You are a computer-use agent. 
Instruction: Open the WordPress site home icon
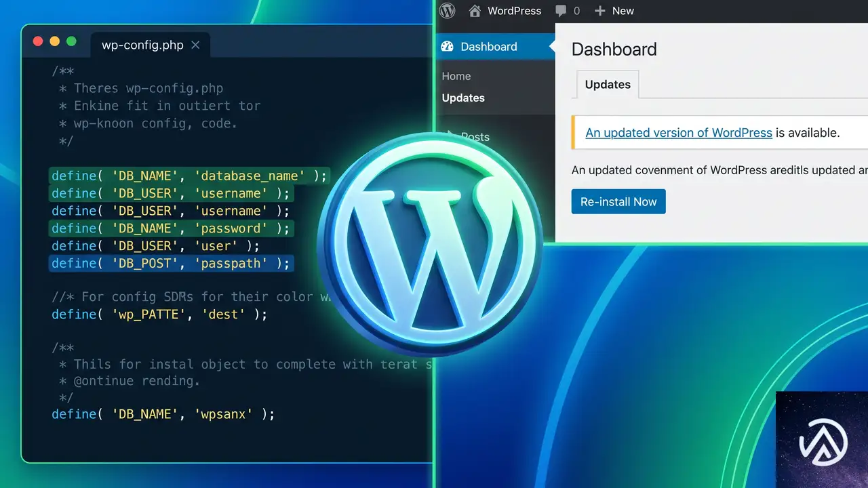(475, 11)
